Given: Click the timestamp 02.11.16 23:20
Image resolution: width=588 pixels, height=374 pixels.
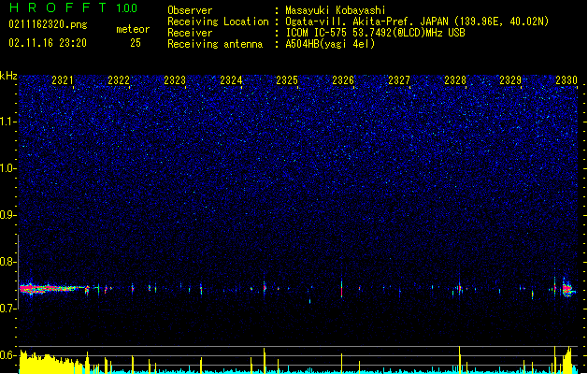Looking at the screenshot, I should [x=48, y=43].
